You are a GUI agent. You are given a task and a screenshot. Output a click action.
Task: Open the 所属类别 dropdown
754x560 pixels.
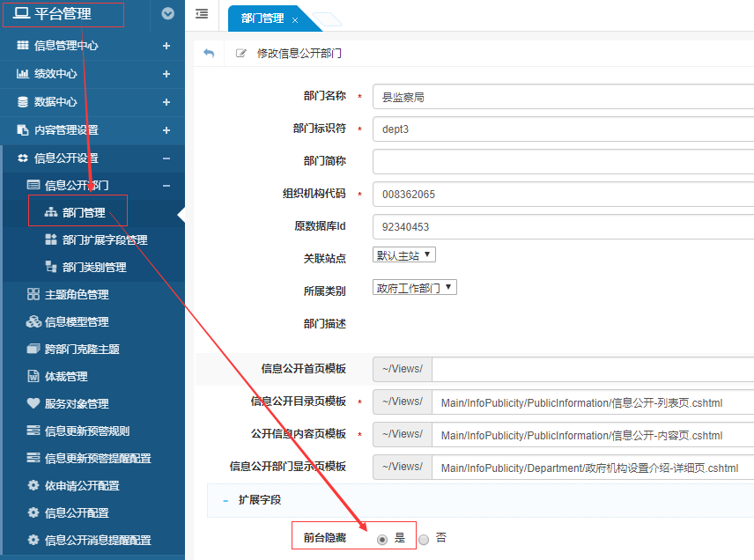point(415,288)
